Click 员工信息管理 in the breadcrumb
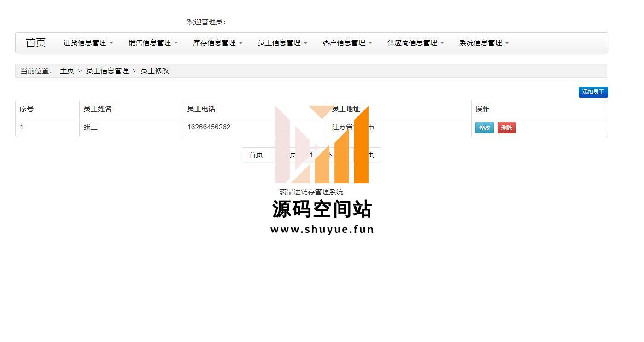Image resolution: width=644 pixels, height=342 pixels. point(107,71)
